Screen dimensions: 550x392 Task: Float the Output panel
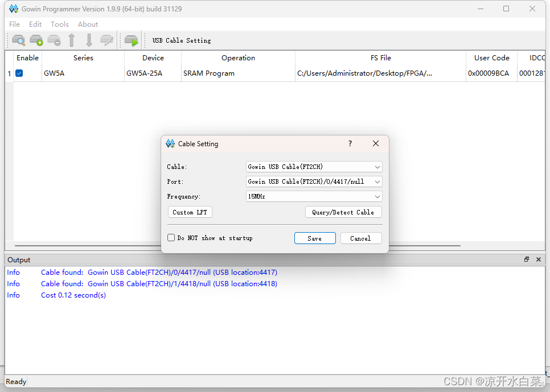527,259
